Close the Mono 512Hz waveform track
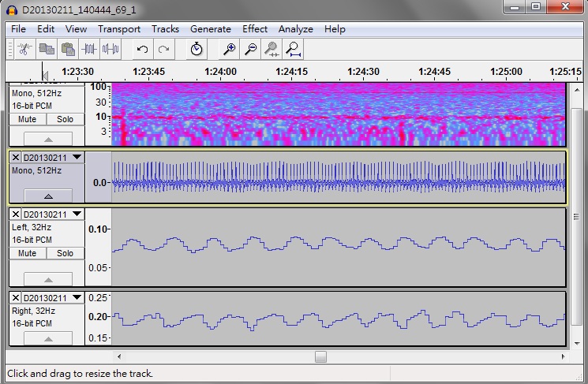 point(15,158)
